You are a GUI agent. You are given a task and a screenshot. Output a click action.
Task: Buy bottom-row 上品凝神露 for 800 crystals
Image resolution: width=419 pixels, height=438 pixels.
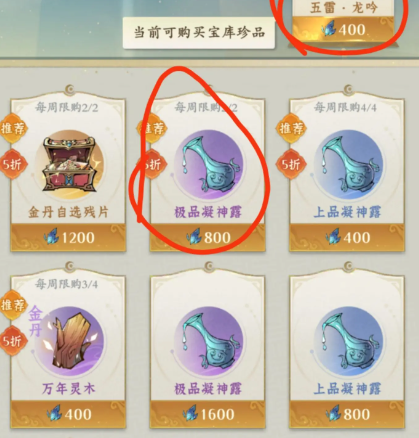coord(347,414)
